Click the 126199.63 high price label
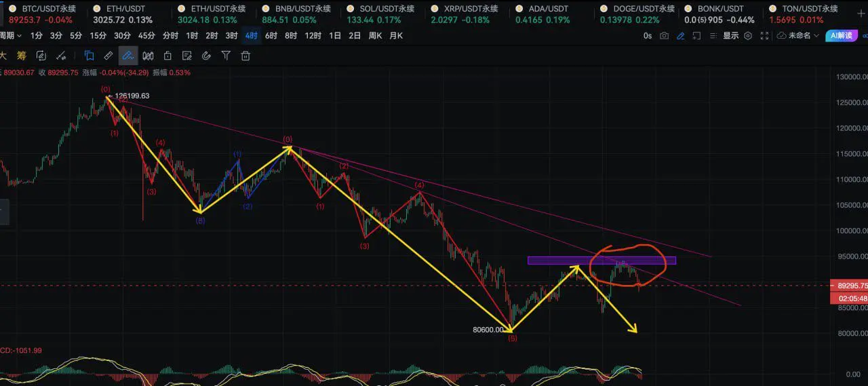Viewport: 868px width, 386px height. tap(132, 96)
